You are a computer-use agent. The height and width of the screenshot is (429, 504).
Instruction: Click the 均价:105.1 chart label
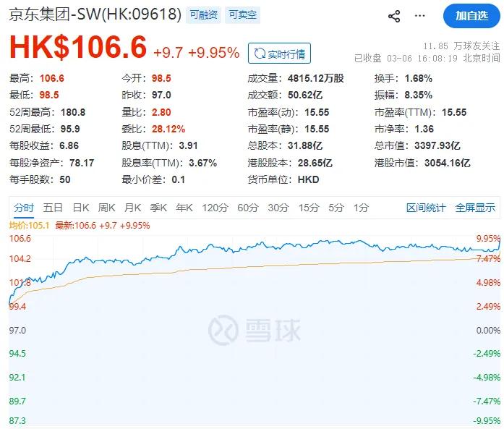[29, 226]
